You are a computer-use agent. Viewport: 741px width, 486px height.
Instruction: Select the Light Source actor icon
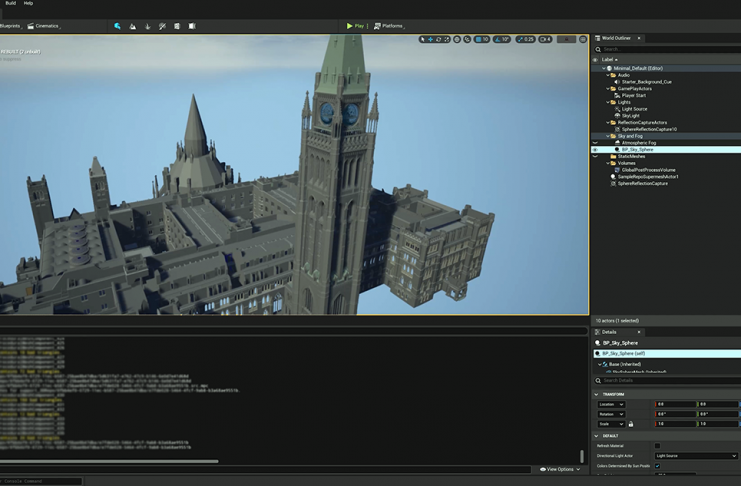pyautogui.click(x=617, y=109)
